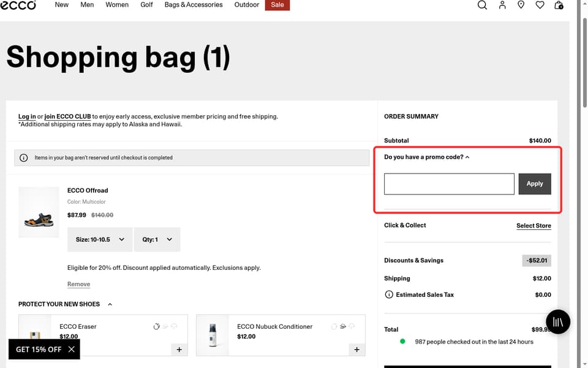Image resolution: width=588 pixels, height=368 pixels.
Task: Click the highlighted care icon on Nubuck Conditioner
Action: (x=343, y=326)
